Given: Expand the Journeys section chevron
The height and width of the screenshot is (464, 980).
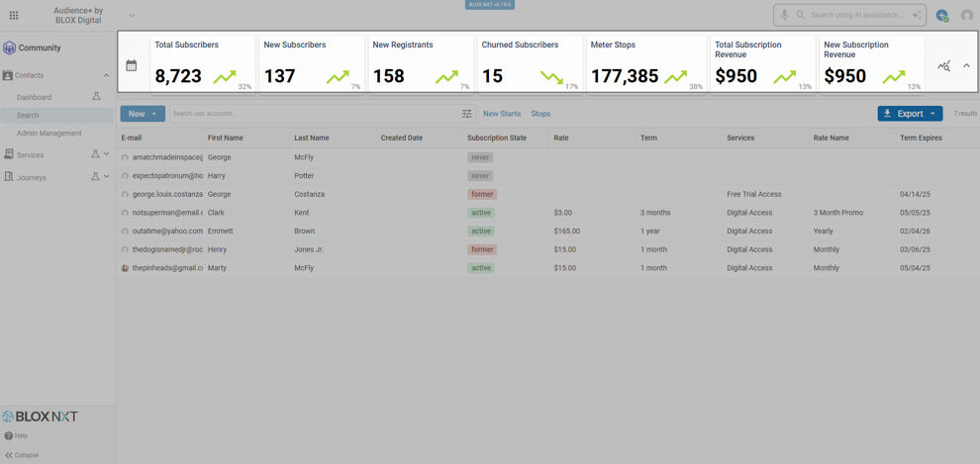Looking at the screenshot, I should point(106,177).
